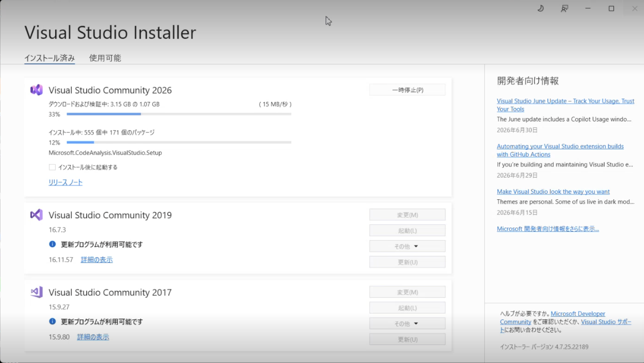The image size is (644, 363).
Task: Open Make Visual Studio look the way you want
Action: (x=553, y=191)
